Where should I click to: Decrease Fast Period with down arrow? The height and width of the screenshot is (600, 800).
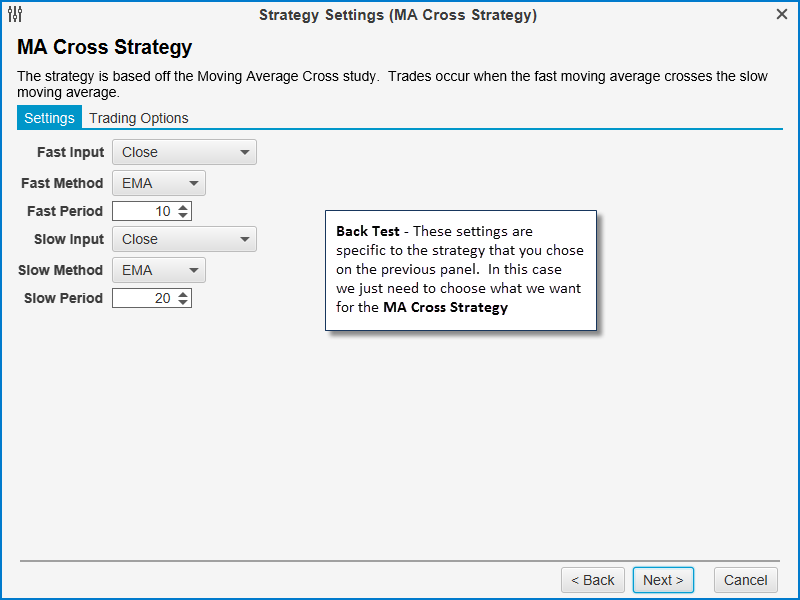pyautogui.click(x=183, y=216)
